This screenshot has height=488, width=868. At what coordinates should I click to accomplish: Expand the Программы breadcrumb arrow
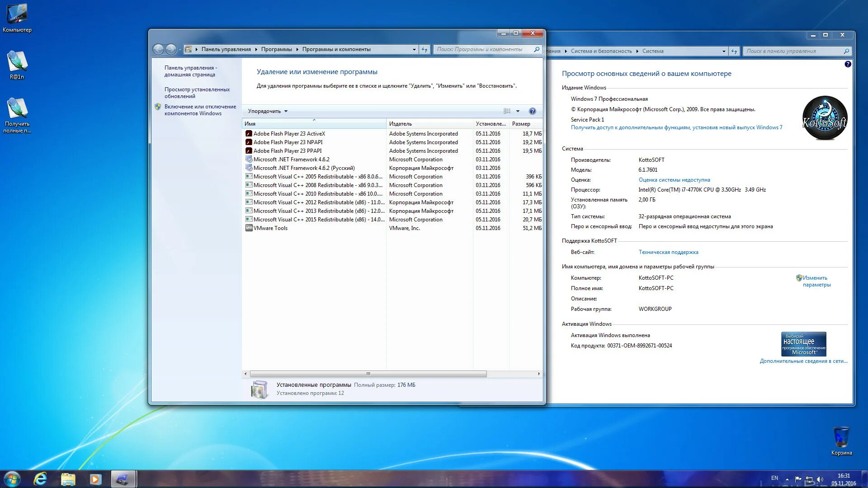tap(297, 49)
